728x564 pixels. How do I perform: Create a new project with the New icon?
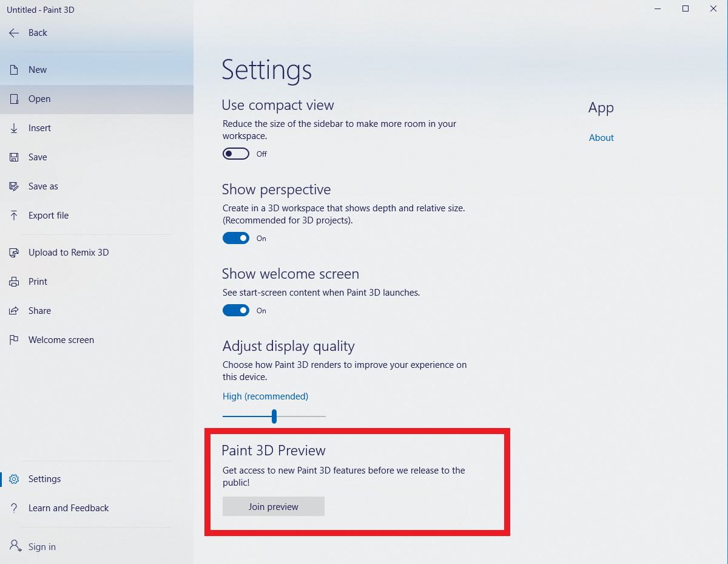[x=13, y=69]
